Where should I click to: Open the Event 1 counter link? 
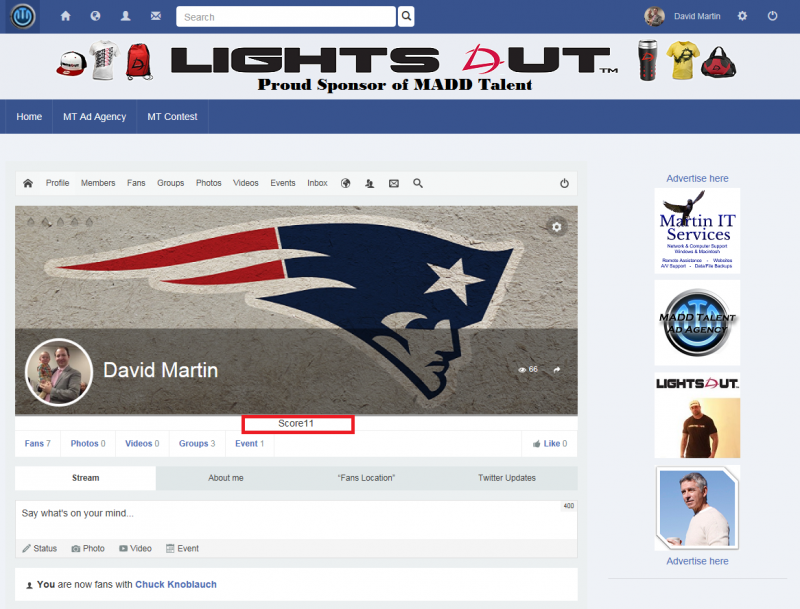[249, 444]
